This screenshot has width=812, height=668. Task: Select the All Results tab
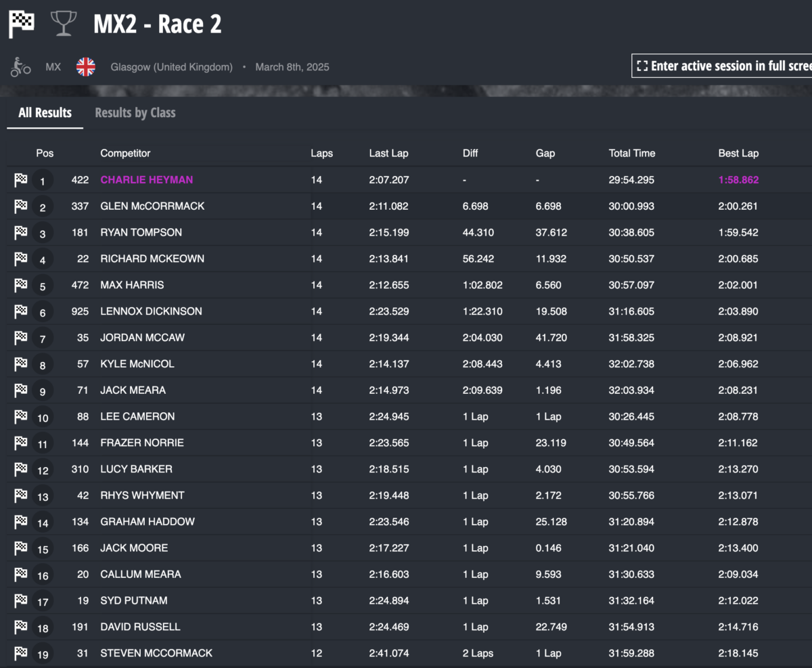click(x=45, y=113)
